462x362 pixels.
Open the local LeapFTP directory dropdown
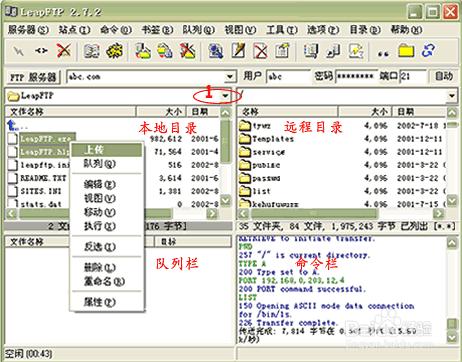pyautogui.click(x=226, y=96)
